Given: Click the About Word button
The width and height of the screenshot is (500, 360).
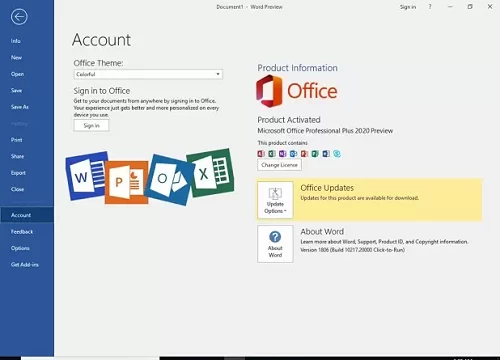Looking at the screenshot, I should pyautogui.click(x=275, y=244).
